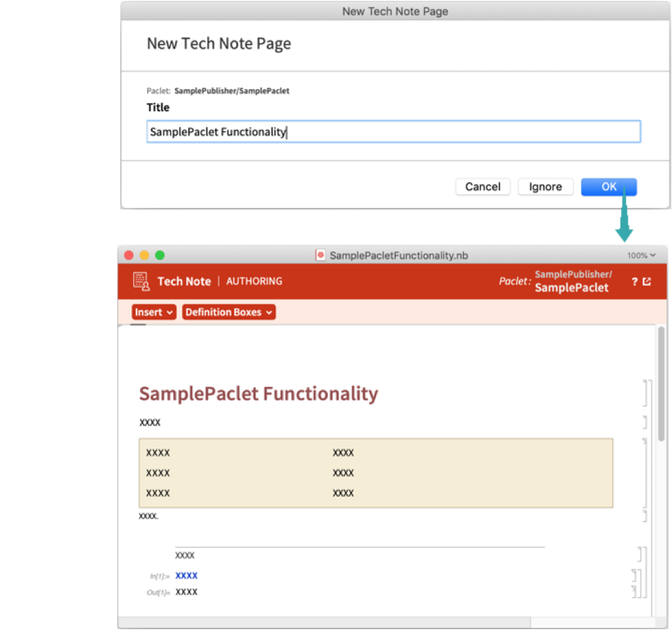Open the help question mark icon
This screenshot has height=632, width=672.
(634, 282)
